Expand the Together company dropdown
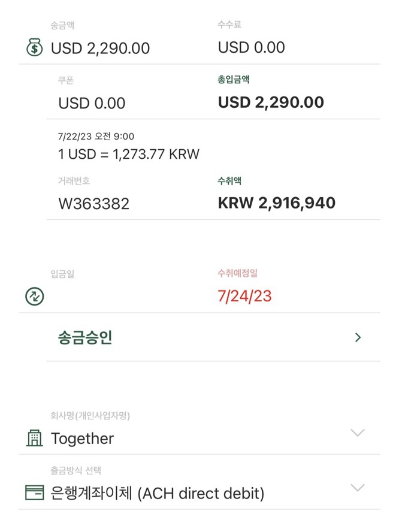399x532 pixels. [357, 433]
